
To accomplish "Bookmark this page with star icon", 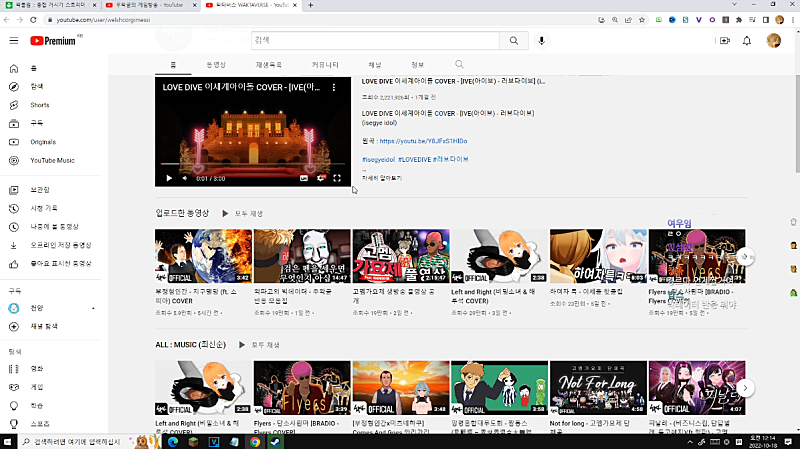I will (x=642, y=20).
